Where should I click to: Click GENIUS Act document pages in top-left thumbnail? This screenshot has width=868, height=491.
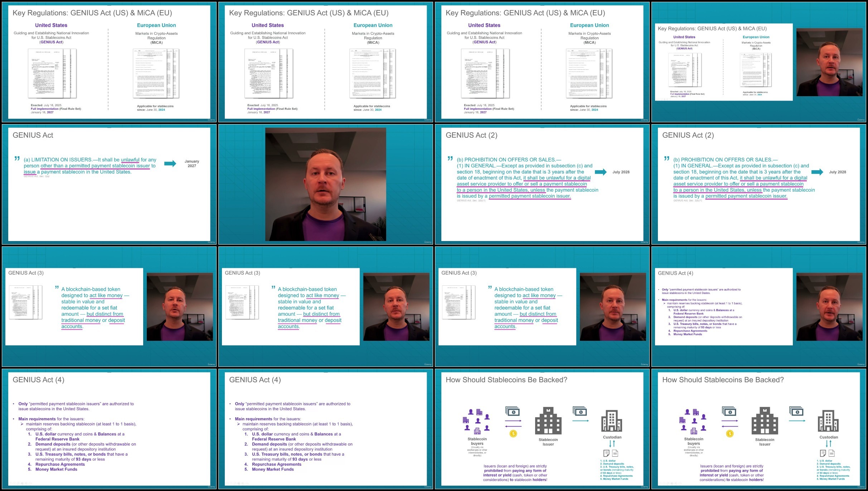coord(52,73)
